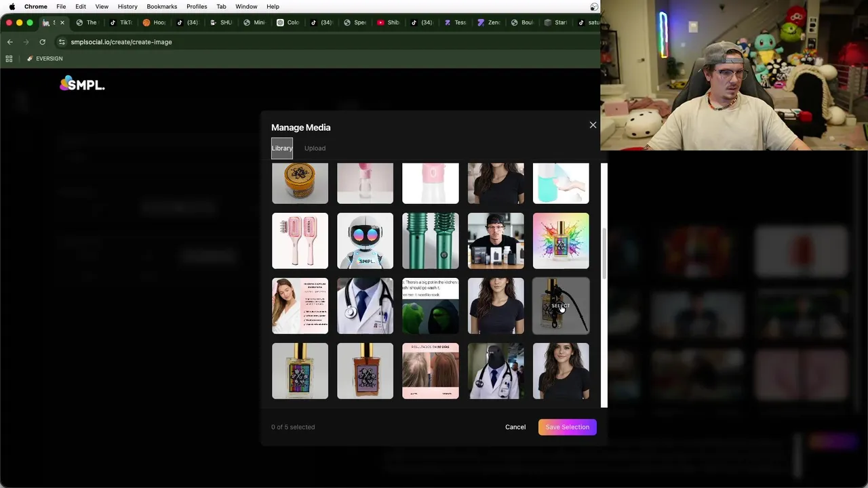Select the pink hairbrush thumbnail
The width and height of the screenshot is (868, 488).
tap(300, 241)
